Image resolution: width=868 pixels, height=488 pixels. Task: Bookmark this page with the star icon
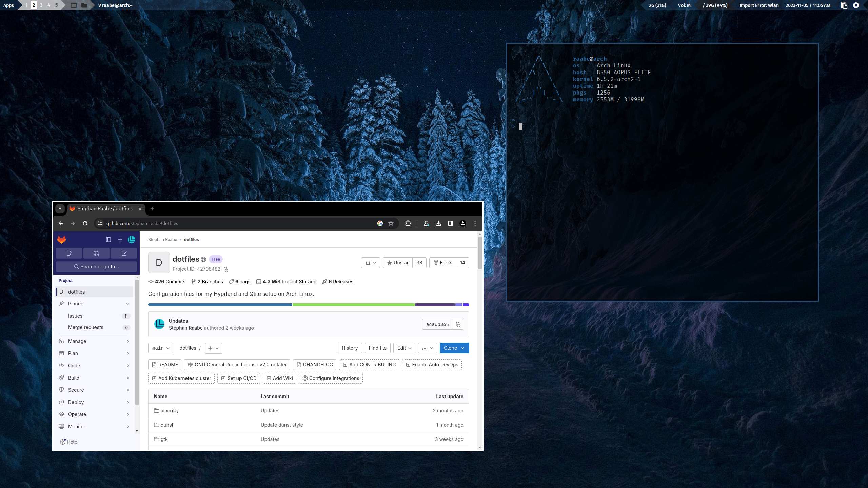pyautogui.click(x=391, y=223)
